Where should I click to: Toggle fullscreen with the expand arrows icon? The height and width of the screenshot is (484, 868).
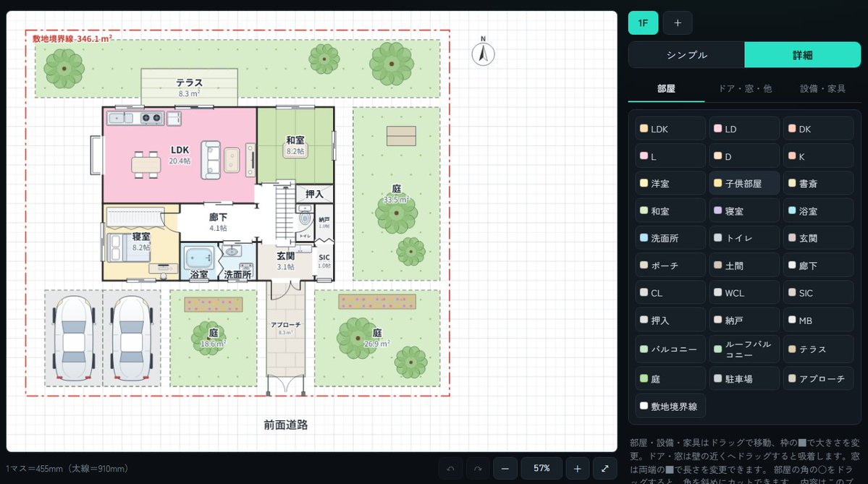(605, 469)
